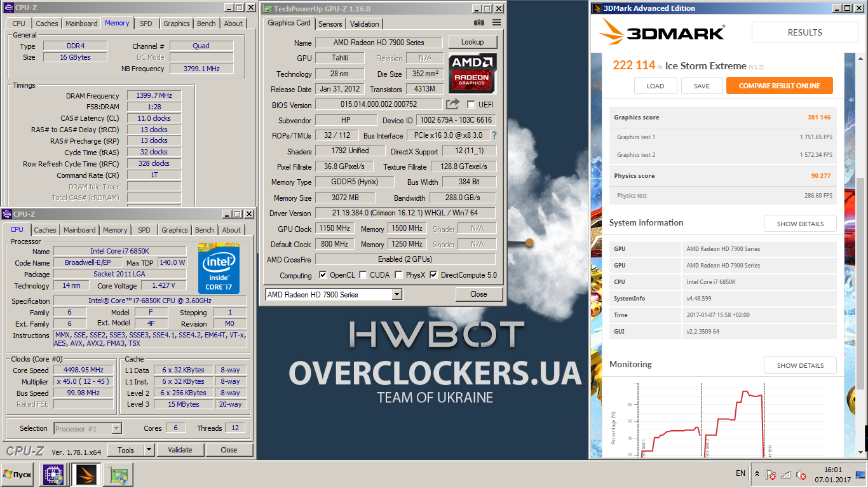This screenshot has width=868, height=488.
Task: Switch to Sensors tab in GPU-Z
Action: coord(330,24)
